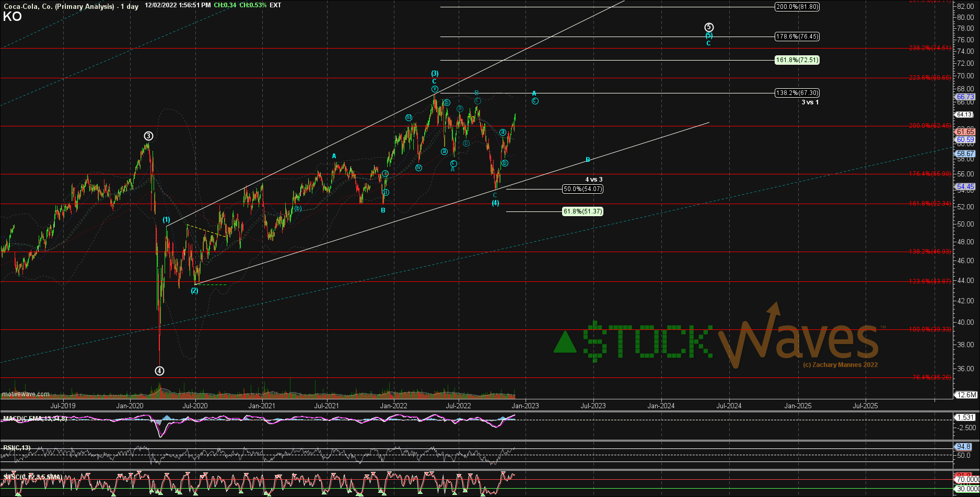
Task: Click the red 123.6%(43.87) level label
Action: point(929,281)
